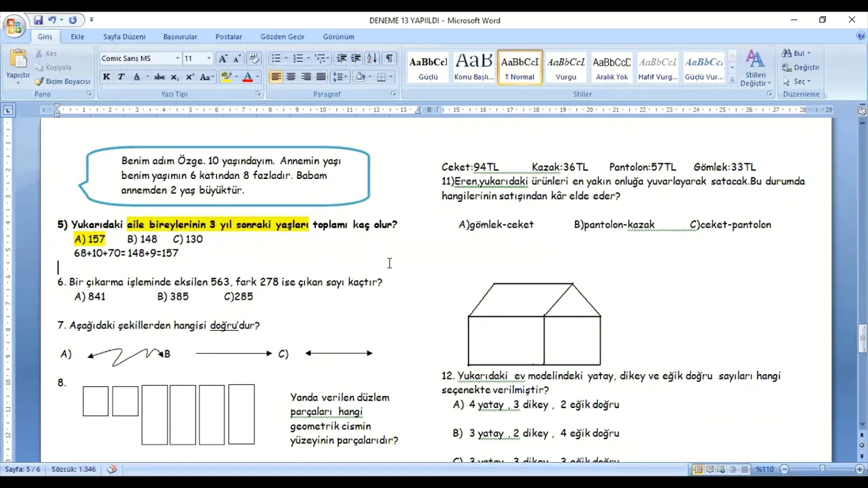Click the spelling check status icon
This screenshot has width=868, height=488.
point(112,469)
